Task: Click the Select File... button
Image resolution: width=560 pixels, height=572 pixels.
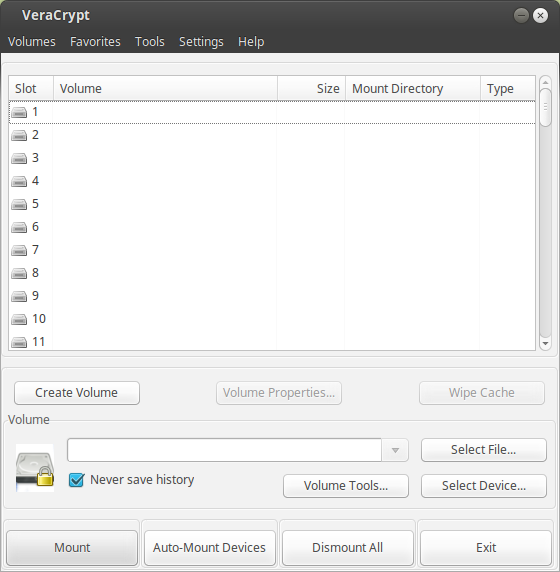Action: (484, 450)
